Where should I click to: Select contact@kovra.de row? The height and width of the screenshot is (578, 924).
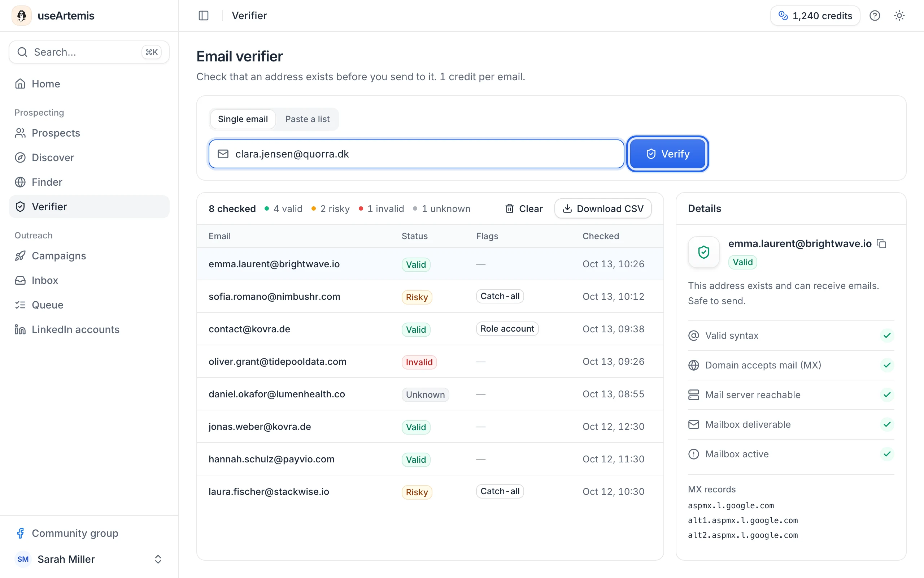[x=430, y=329]
